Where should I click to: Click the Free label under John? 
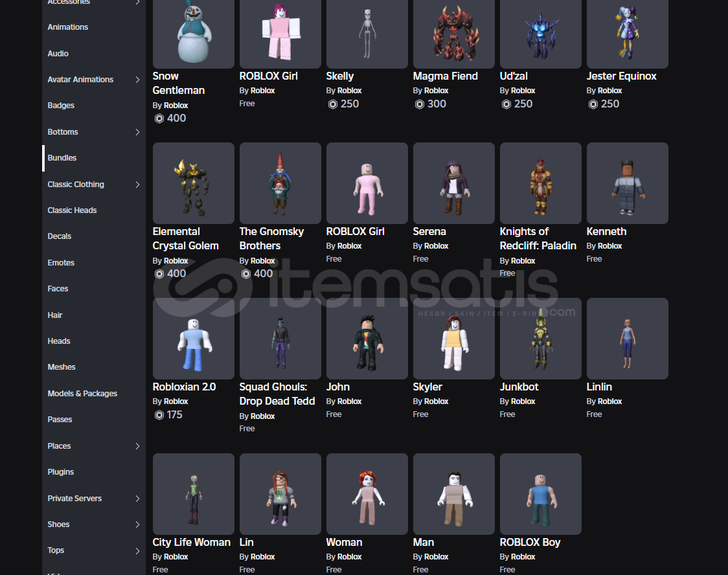tap(334, 414)
